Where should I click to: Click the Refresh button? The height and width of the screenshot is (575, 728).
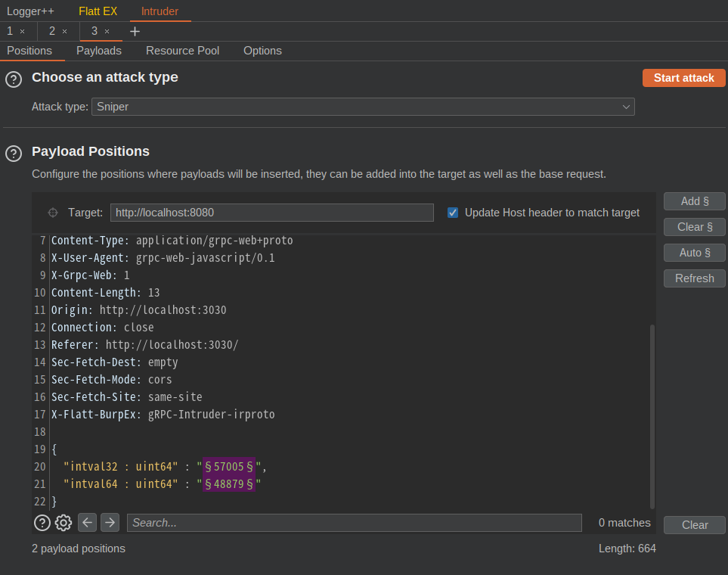pyautogui.click(x=695, y=278)
